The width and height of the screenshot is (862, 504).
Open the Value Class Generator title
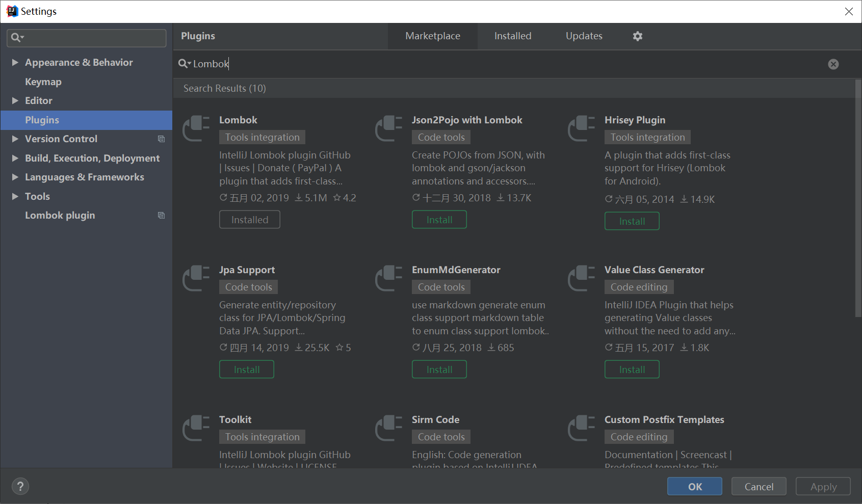coord(655,270)
